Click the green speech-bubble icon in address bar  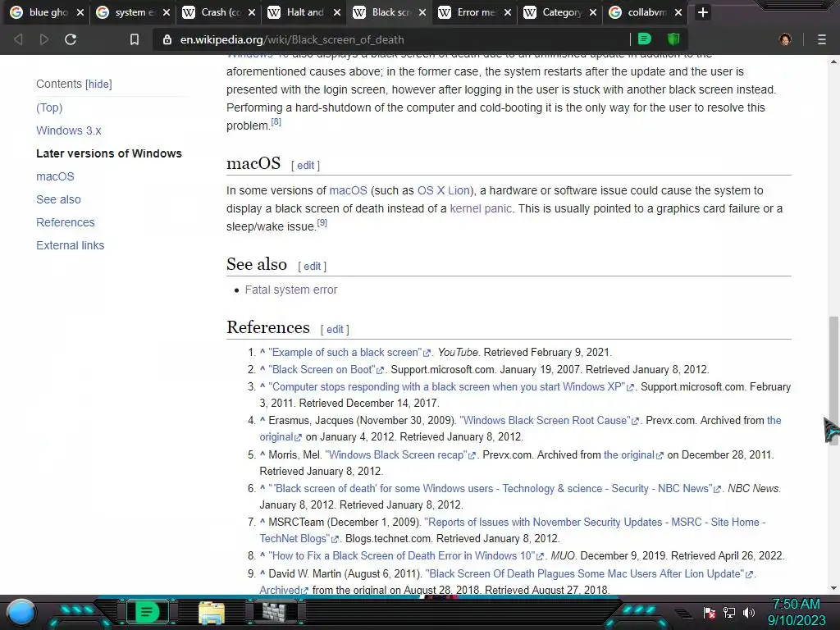(x=645, y=39)
